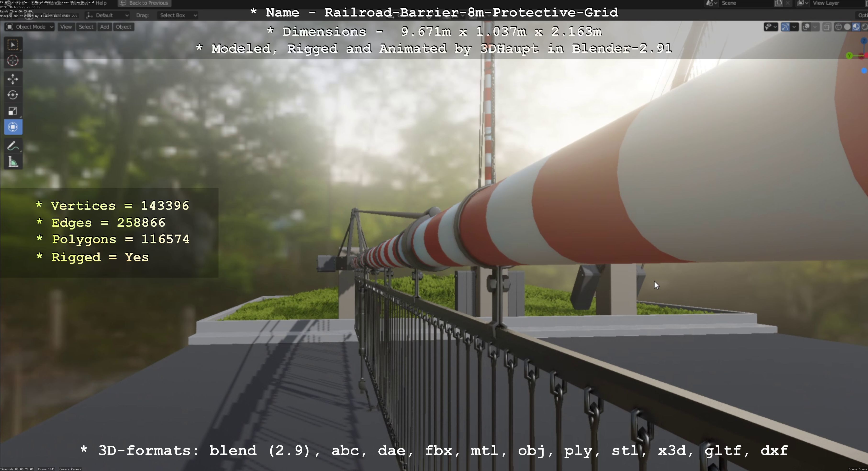Click the blue Z axis gizmo

tap(864, 41)
